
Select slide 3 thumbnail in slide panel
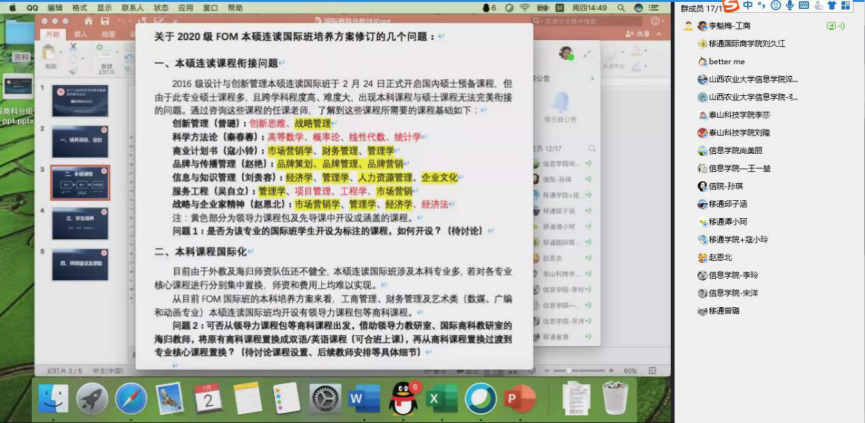click(79, 183)
